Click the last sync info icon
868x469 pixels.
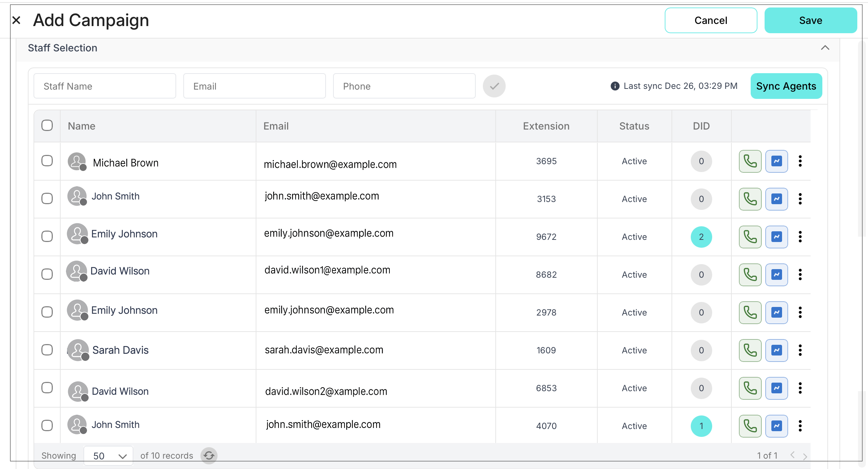tap(615, 86)
